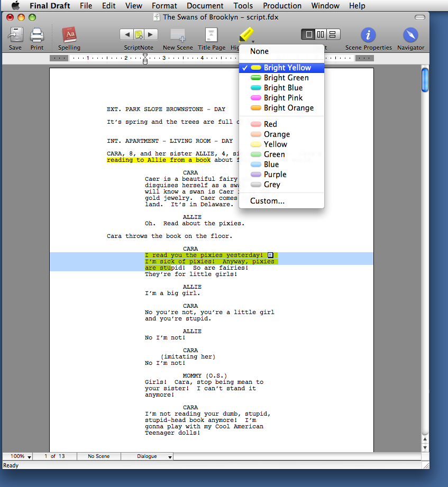
Task: Click scene heading INT. APARTMENT - LIVING ROOM
Action: click(170, 141)
